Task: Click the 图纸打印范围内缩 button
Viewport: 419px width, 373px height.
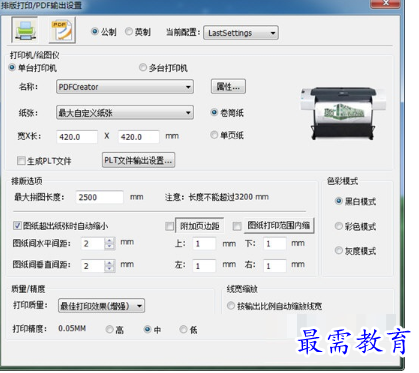Action: (x=279, y=226)
